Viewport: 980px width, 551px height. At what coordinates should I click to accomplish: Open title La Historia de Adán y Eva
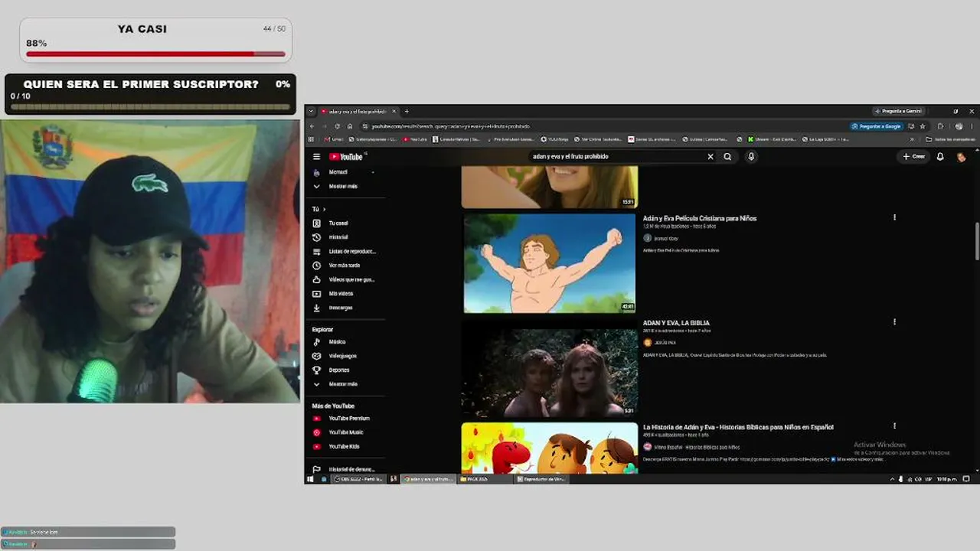pos(738,427)
